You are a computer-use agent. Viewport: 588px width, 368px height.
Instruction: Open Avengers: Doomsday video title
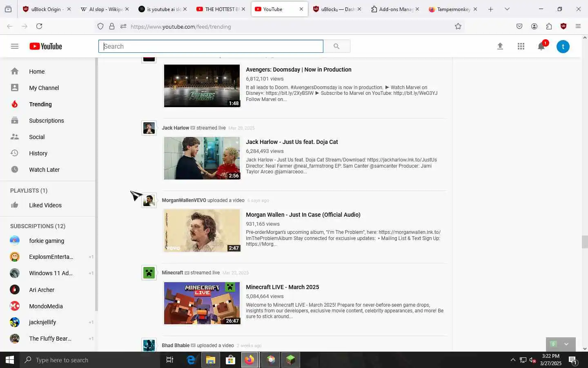click(298, 70)
